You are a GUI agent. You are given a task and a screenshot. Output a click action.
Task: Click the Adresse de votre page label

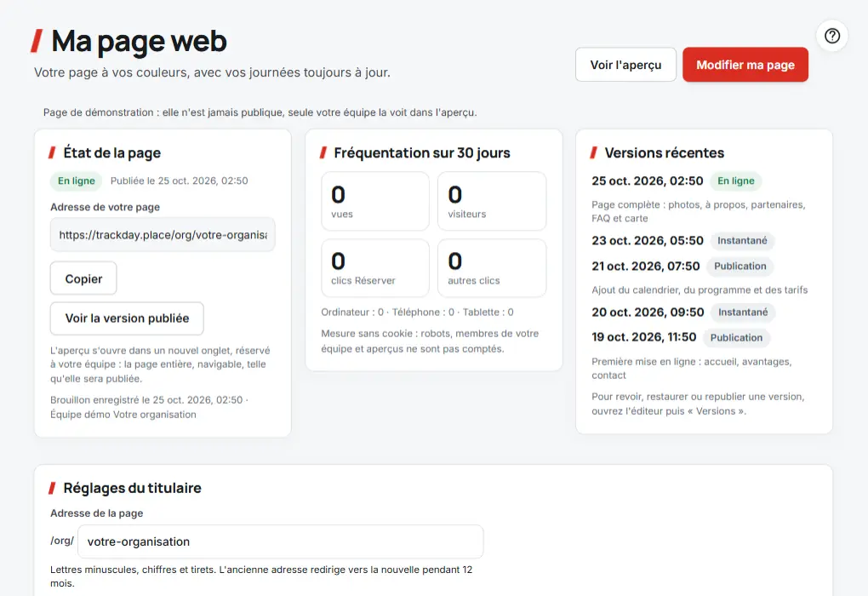pos(106,207)
